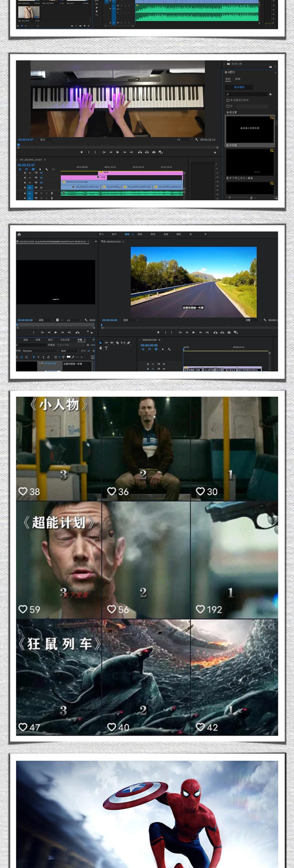
Task: Select the Hand tool
Action: tap(100, 348)
